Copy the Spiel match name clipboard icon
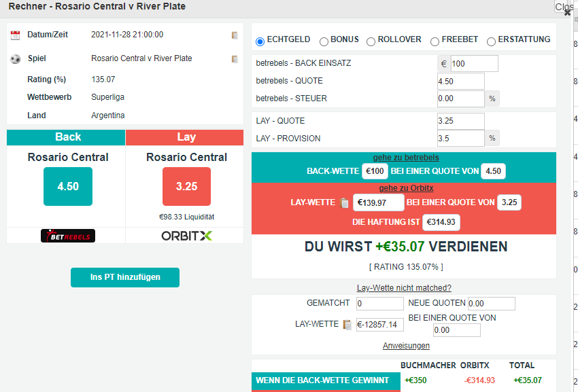This screenshot has width=578, height=392. 235,59
